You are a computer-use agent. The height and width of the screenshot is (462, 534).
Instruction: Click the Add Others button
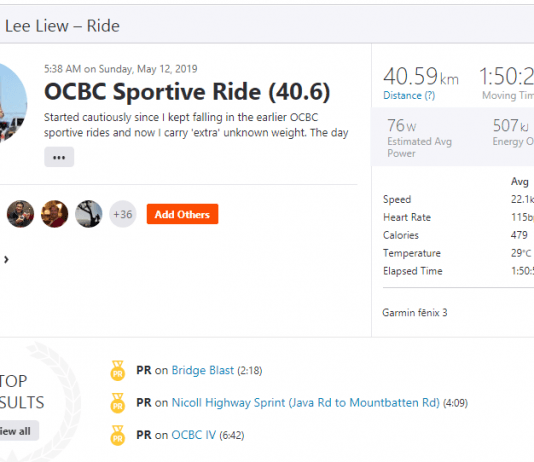[182, 214]
